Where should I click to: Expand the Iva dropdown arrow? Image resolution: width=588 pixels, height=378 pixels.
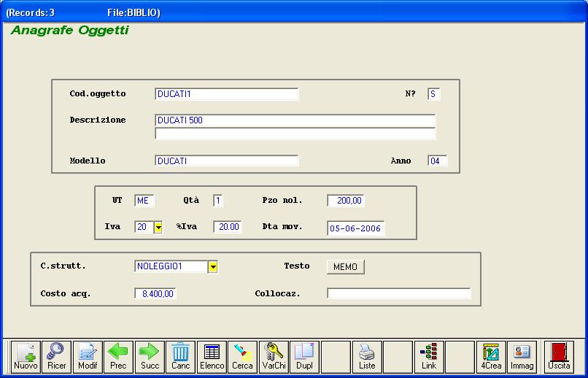coord(158,227)
